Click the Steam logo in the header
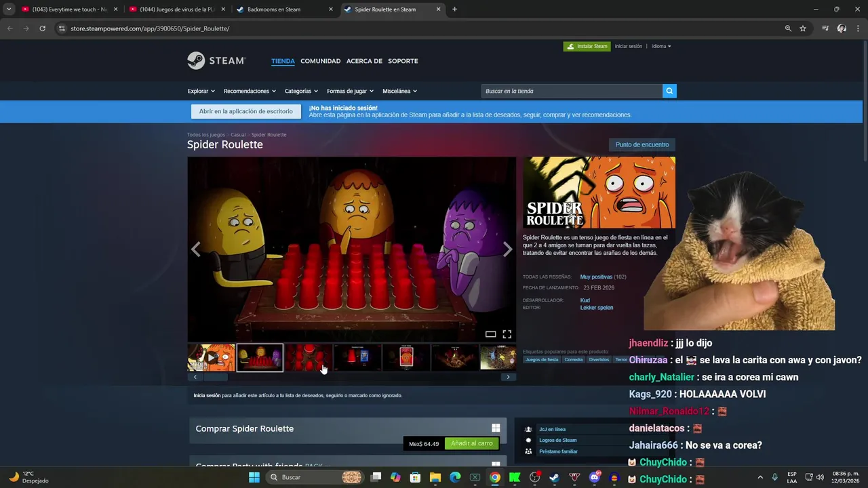The width and height of the screenshot is (868, 488). 216,61
